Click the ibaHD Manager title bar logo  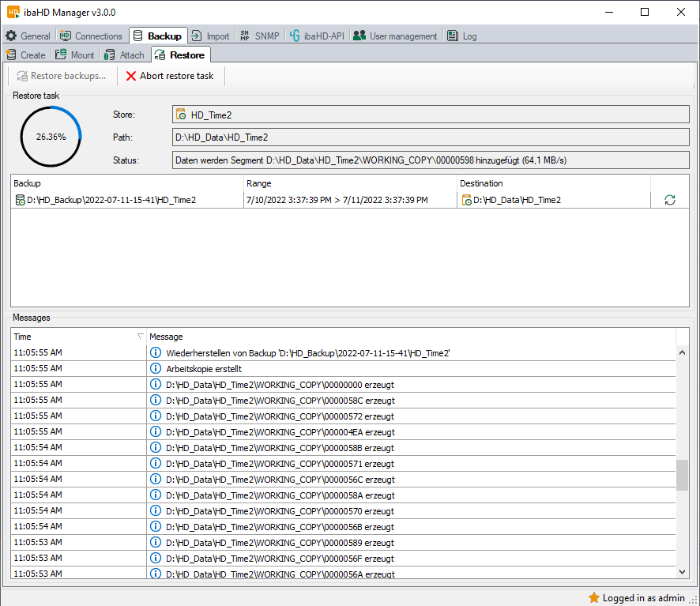pos(13,12)
